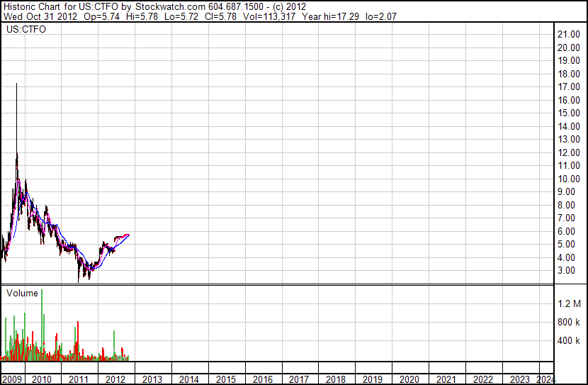The width and height of the screenshot is (588, 385).
Task: Click the 3.00 price axis value
Action: (567, 271)
